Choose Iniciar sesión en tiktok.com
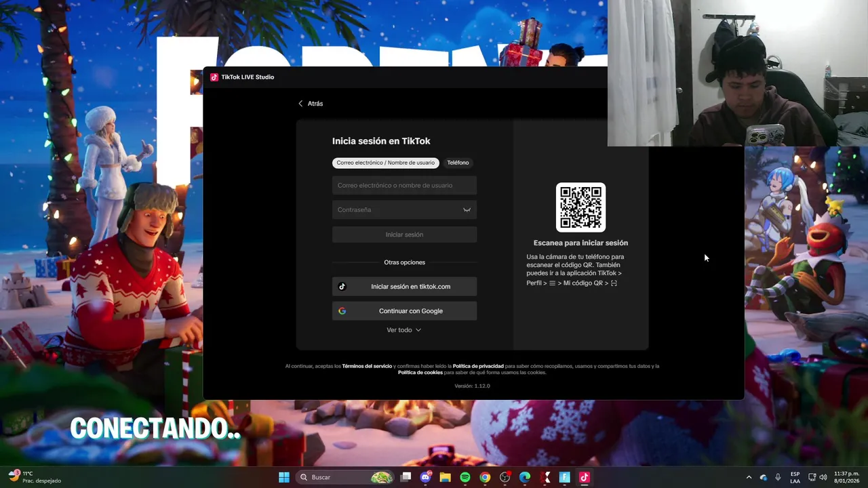The width and height of the screenshot is (868, 488). 404,287
